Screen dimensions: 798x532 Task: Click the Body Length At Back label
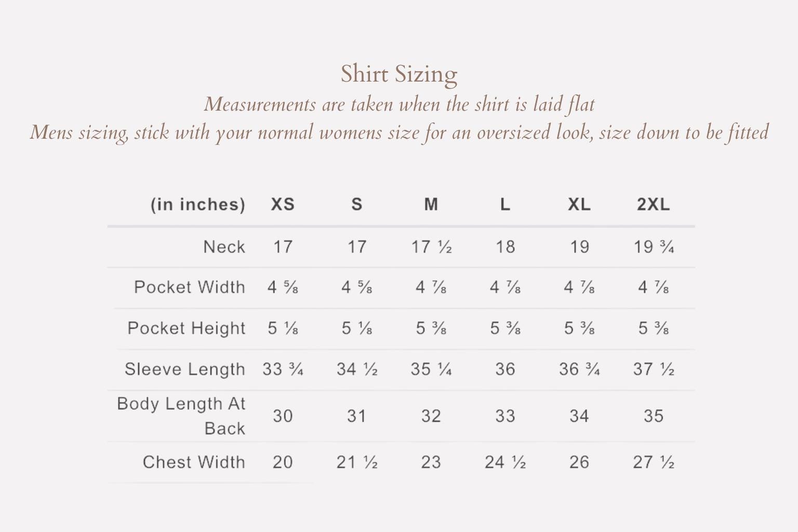coord(181,416)
